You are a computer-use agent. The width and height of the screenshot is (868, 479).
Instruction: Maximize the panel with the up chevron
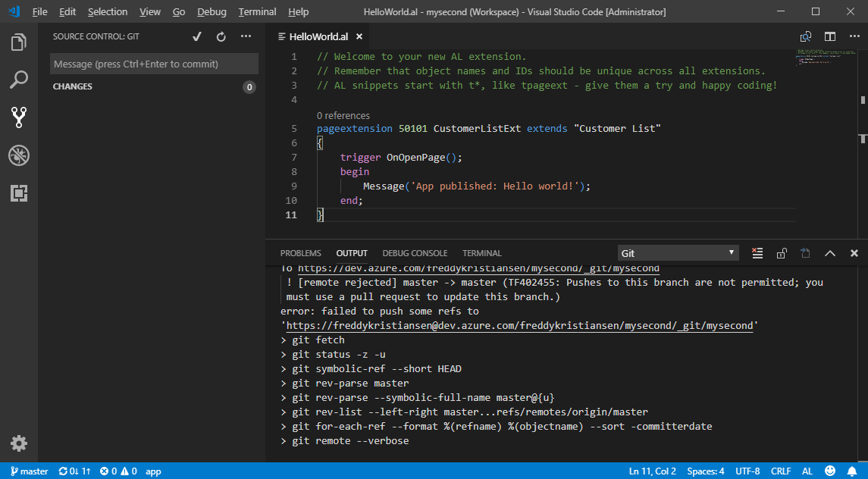point(829,253)
